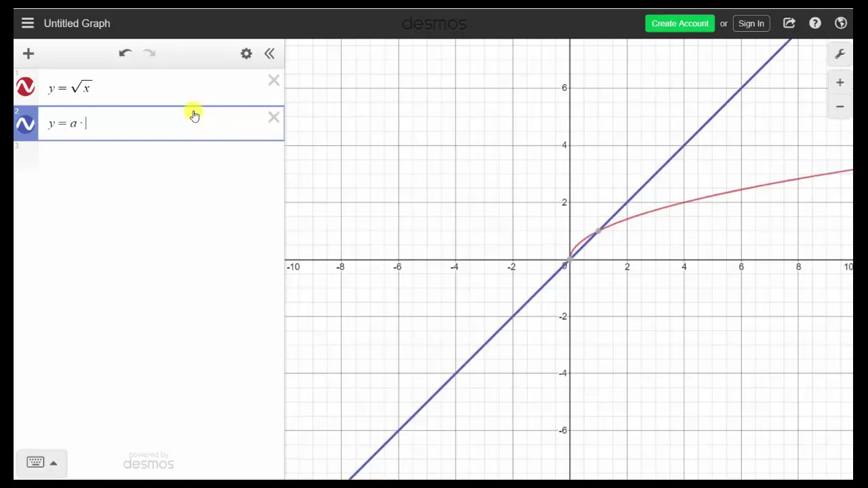Screen dimensions: 868x488
Task: Click the Untitled Graph title
Action: (x=77, y=23)
